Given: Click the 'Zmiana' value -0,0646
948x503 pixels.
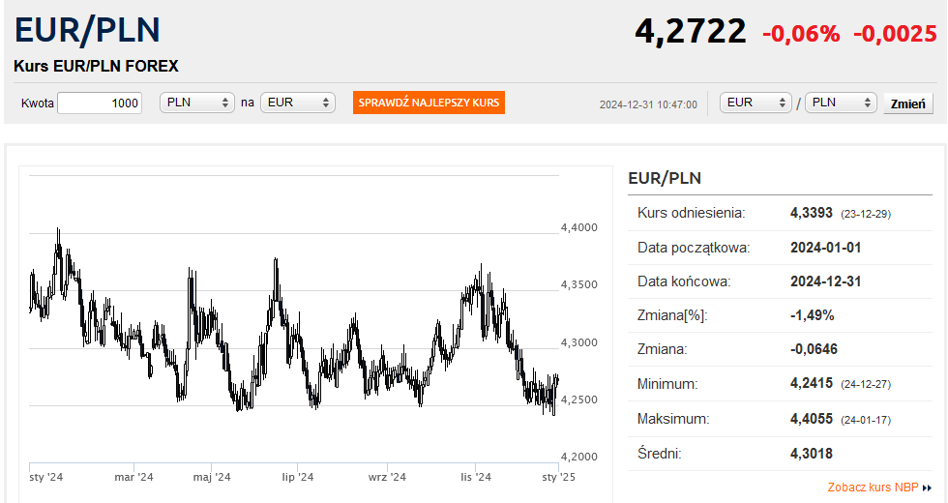Looking at the screenshot, I should tap(814, 349).
